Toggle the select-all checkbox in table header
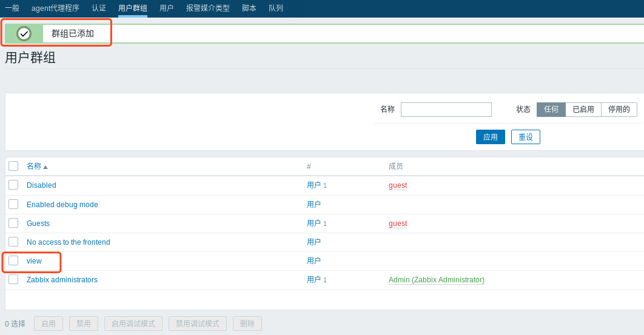The width and height of the screenshot is (644, 335). click(13, 166)
